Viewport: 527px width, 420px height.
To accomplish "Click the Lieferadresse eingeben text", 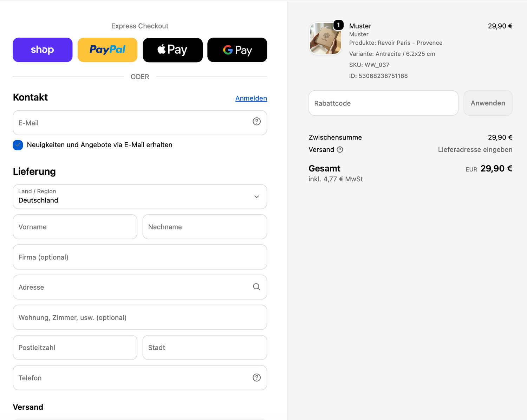I will point(475,150).
